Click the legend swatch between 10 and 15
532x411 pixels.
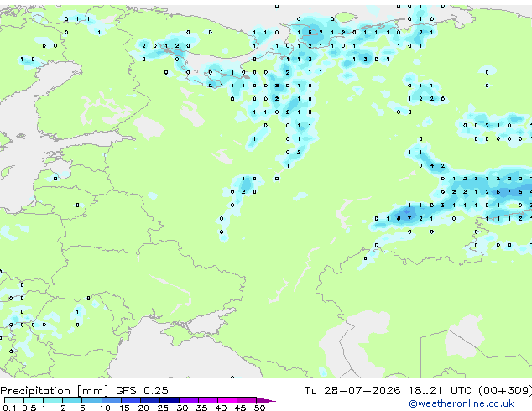tap(112, 400)
